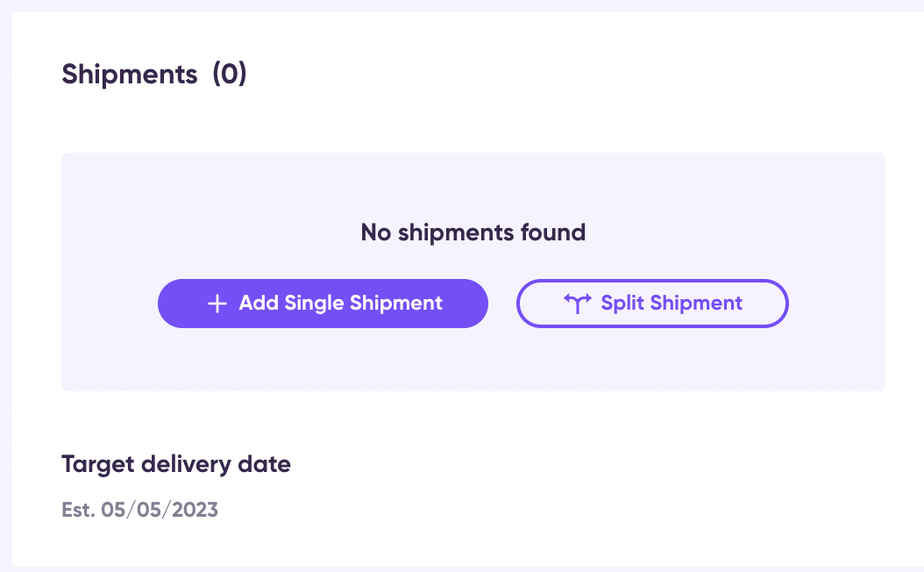Click the word delivery in the target label

186,464
